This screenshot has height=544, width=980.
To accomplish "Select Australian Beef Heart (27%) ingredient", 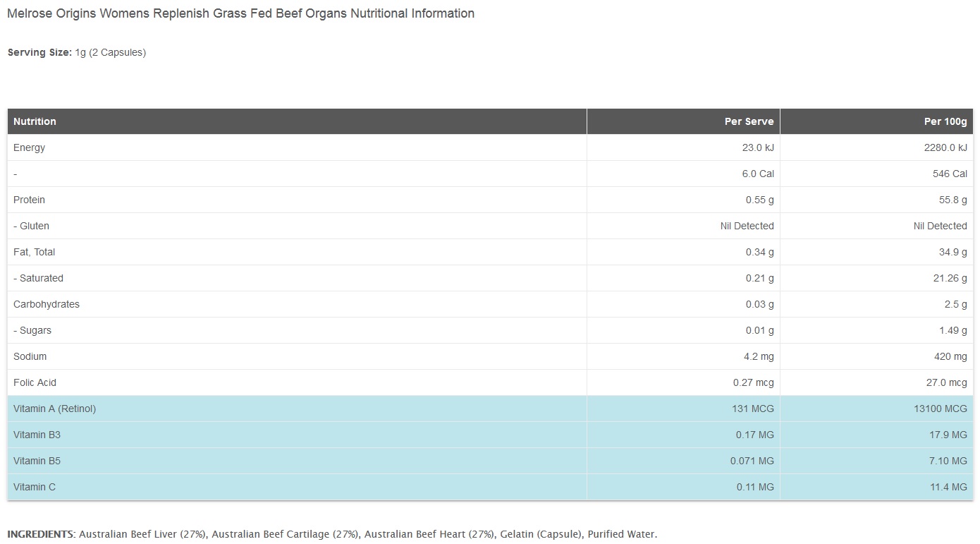I will (x=429, y=534).
